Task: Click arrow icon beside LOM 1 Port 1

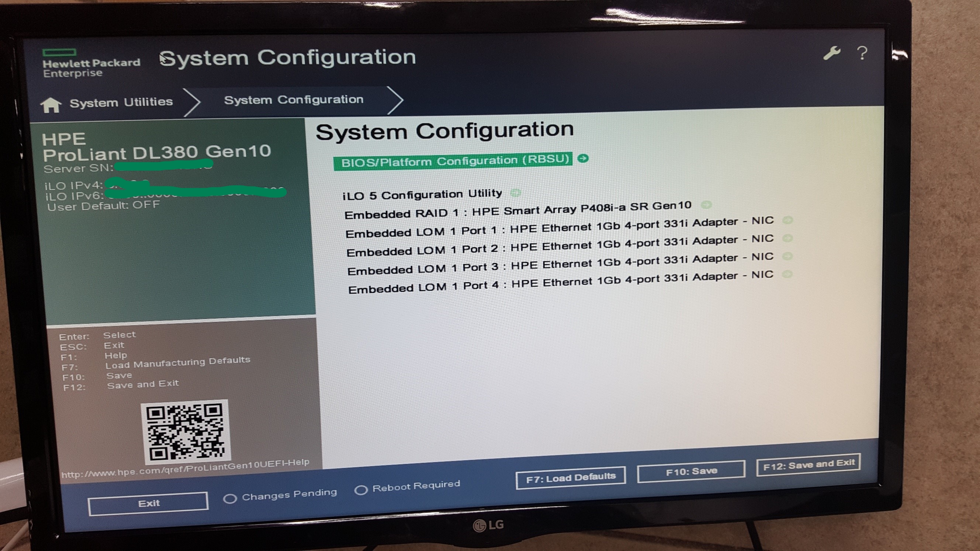Action: click(x=787, y=220)
